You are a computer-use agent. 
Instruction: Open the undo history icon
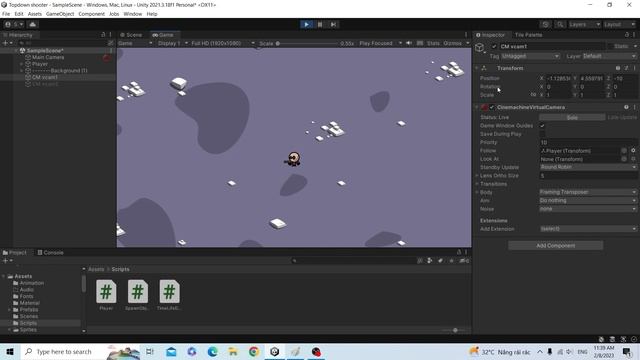click(x=545, y=24)
